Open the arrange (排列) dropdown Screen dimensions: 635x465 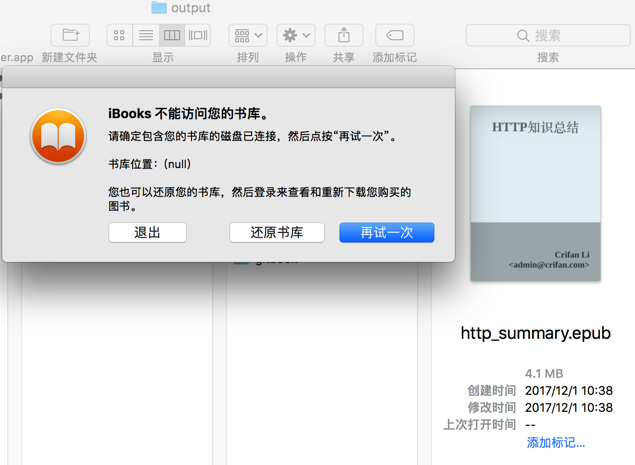(x=248, y=35)
